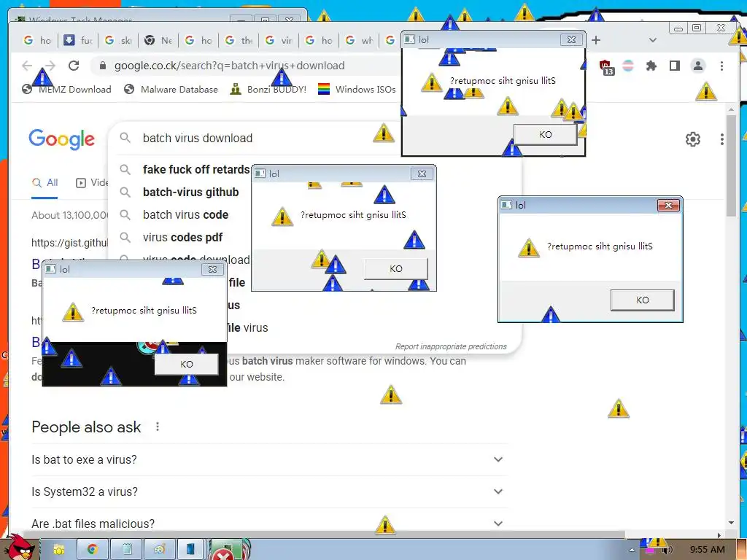
Task: Click the 9:55 AM taskbar clock
Action: (x=707, y=550)
